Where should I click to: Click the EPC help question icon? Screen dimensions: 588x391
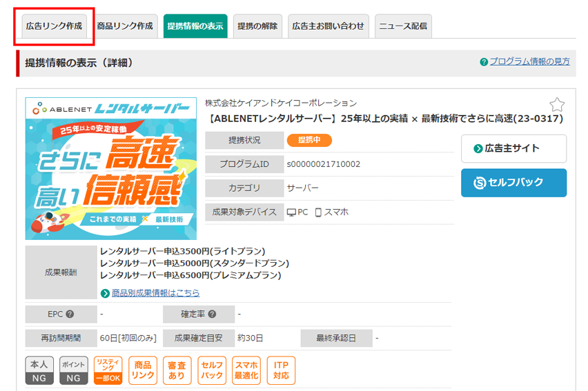tap(70, 314)
